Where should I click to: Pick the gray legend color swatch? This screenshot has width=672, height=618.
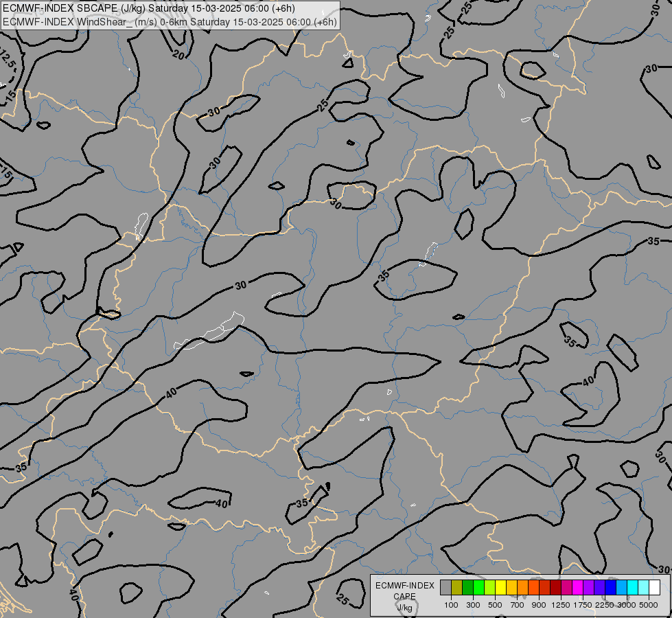[x=445, y=587]
